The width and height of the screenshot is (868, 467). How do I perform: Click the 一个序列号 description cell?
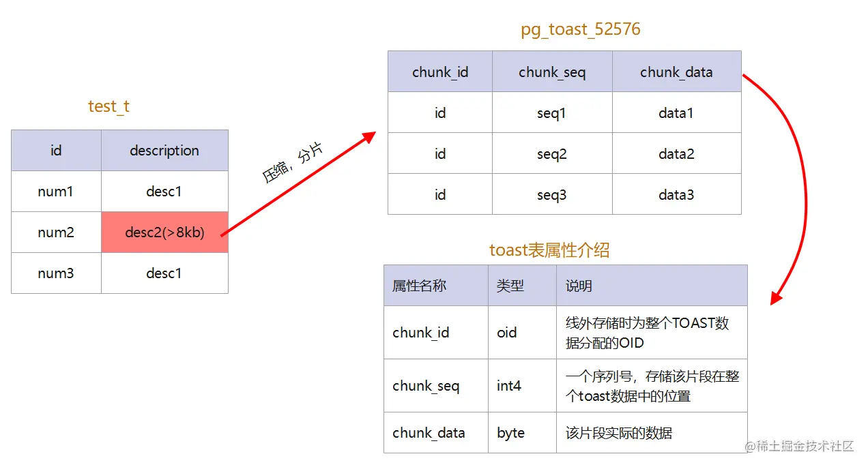coord(652,386)
